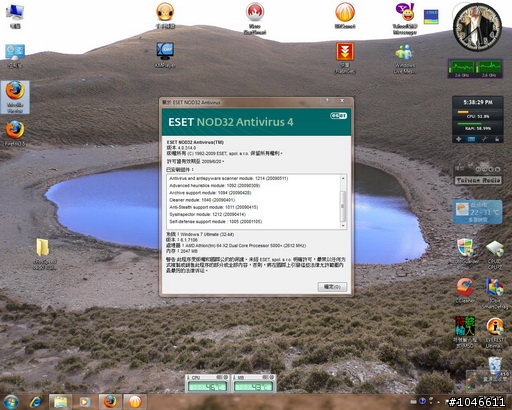Select the Firefox 3.5 desktop icon
The image size is (512, 410).
15,133
